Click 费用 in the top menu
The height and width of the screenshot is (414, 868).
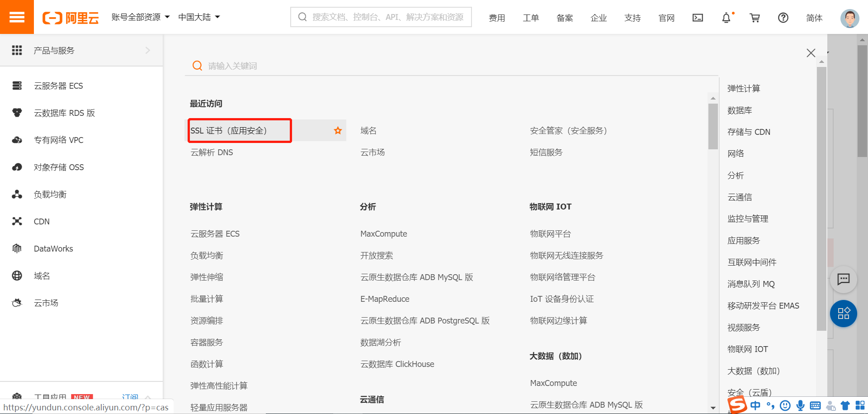[497, 18]
